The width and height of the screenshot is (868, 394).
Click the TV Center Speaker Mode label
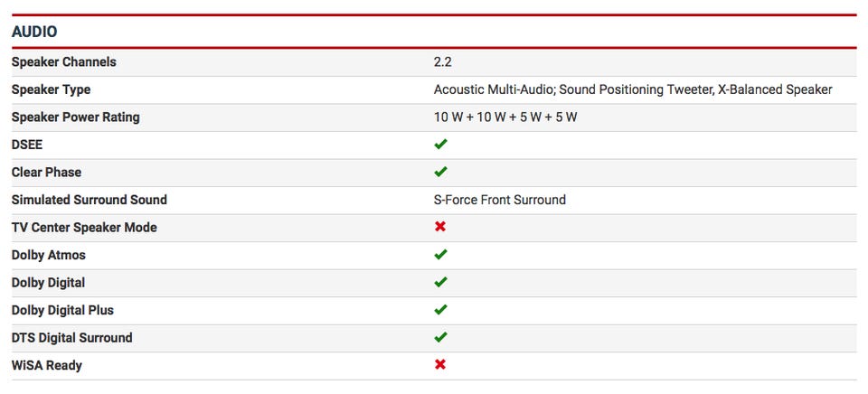point(84,228)
